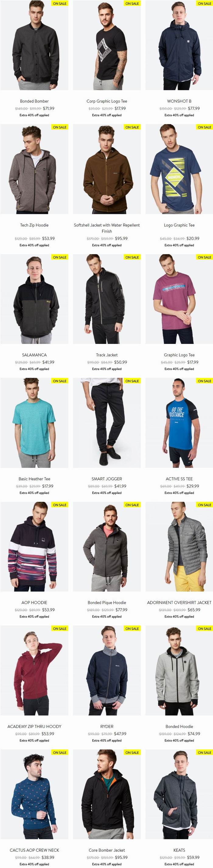This screenshot has height=868, width=213.
Task: Click the Track Jacket product name
Action: pos(107,355)
